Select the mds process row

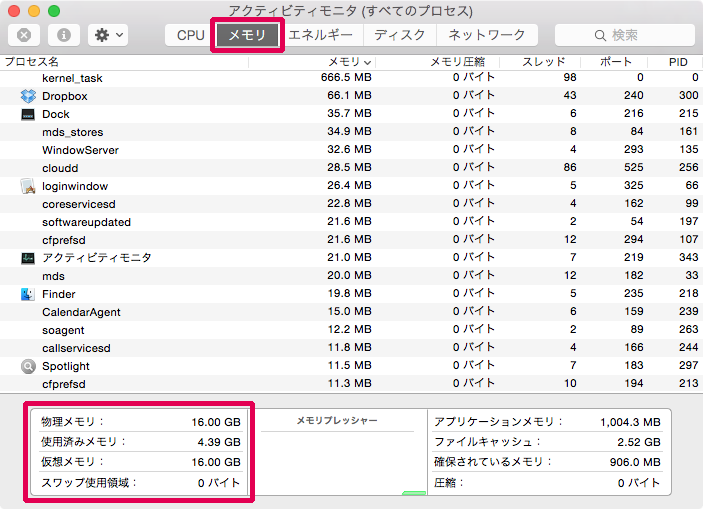point(352,276)
